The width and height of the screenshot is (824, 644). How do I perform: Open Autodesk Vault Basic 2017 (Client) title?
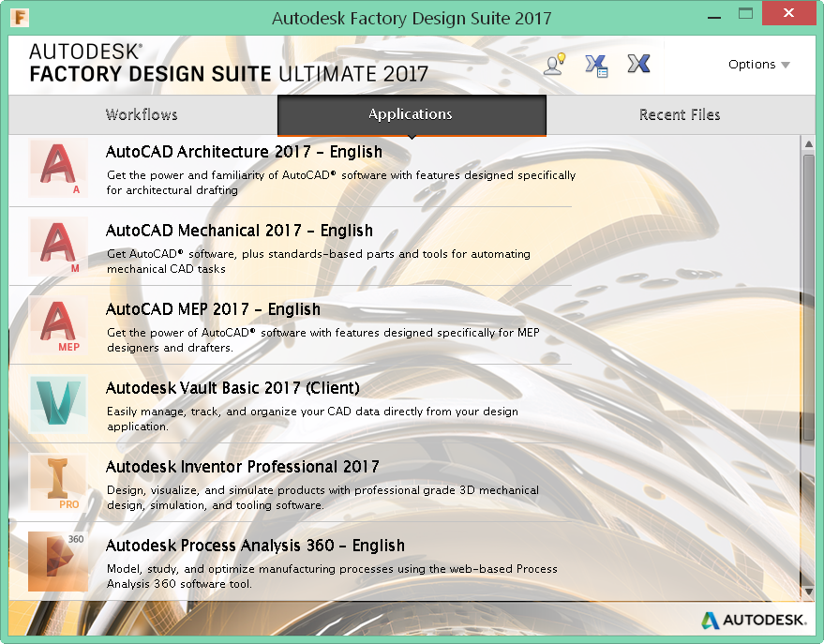pyautogui.click(x=232, y=388)
